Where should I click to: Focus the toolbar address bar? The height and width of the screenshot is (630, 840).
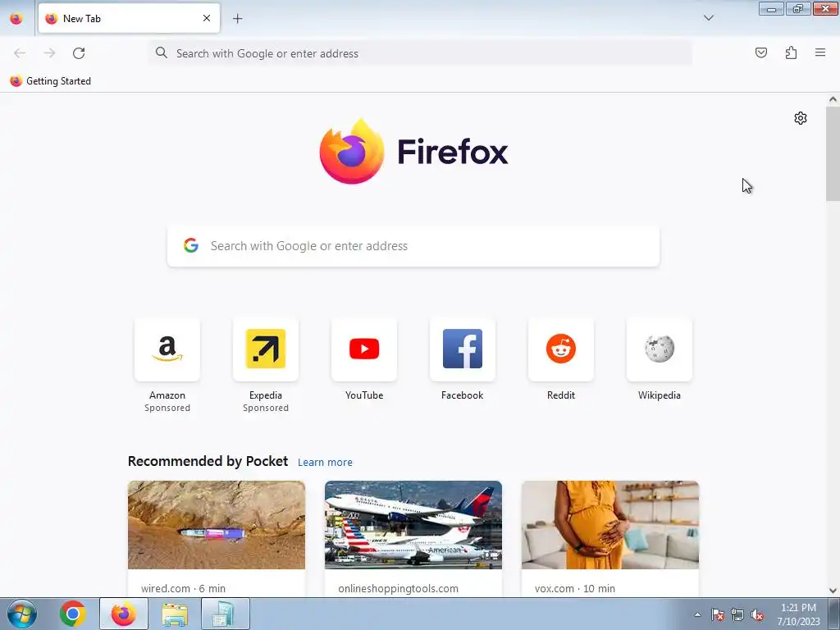click(x=421, y=53)
